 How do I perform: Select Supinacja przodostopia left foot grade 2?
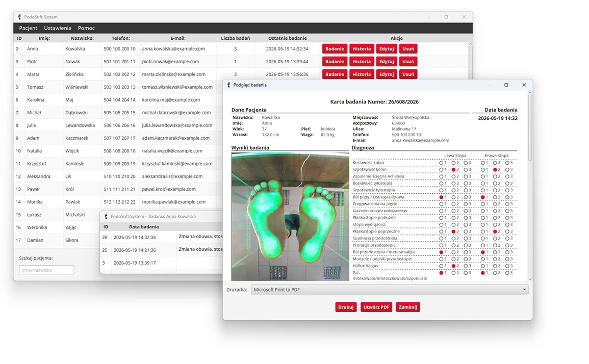coord(454,239)
